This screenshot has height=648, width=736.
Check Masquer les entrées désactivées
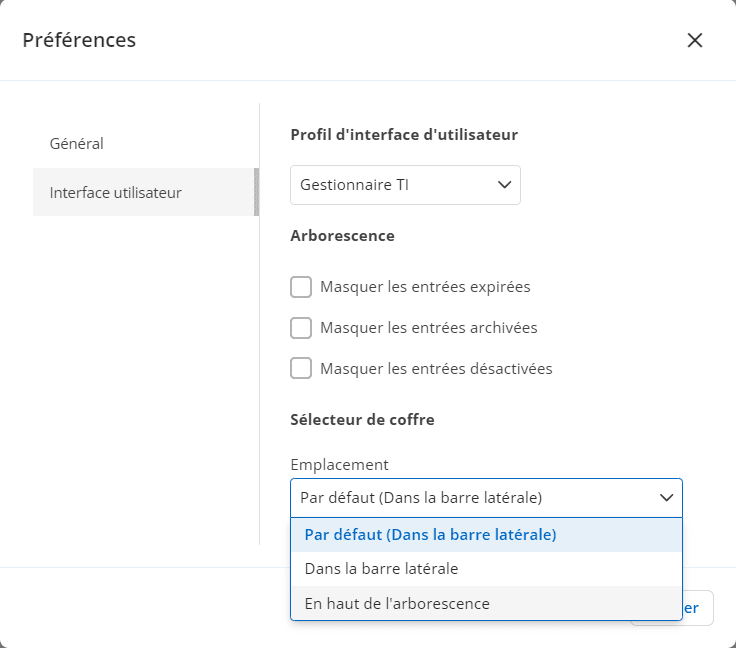click(301, 369)
